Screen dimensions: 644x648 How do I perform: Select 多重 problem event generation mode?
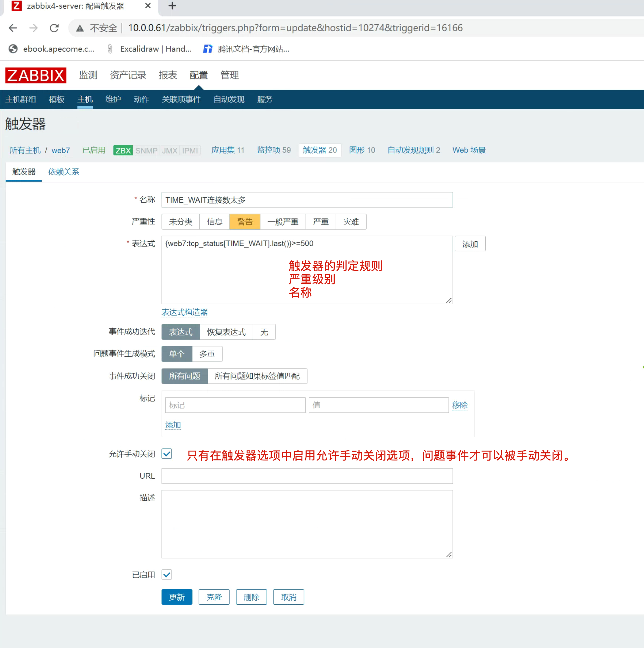[x=207, y=354]
